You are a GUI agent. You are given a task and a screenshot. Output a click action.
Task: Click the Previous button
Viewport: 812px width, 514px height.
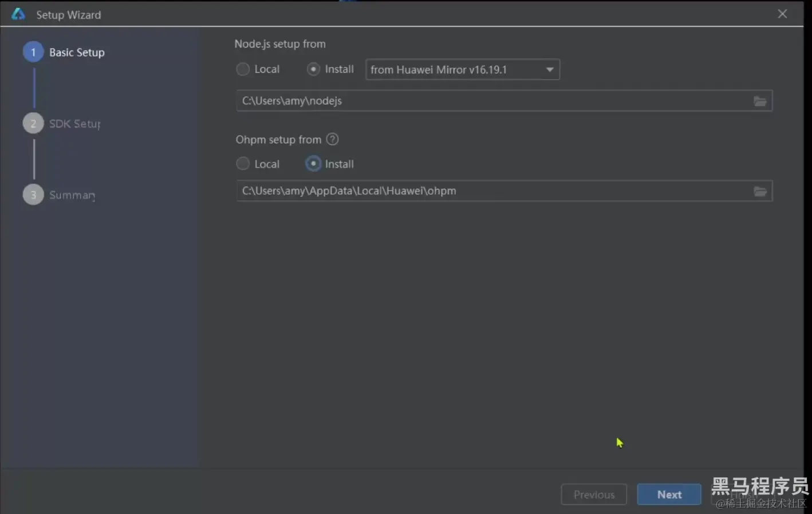coord(594,495)
